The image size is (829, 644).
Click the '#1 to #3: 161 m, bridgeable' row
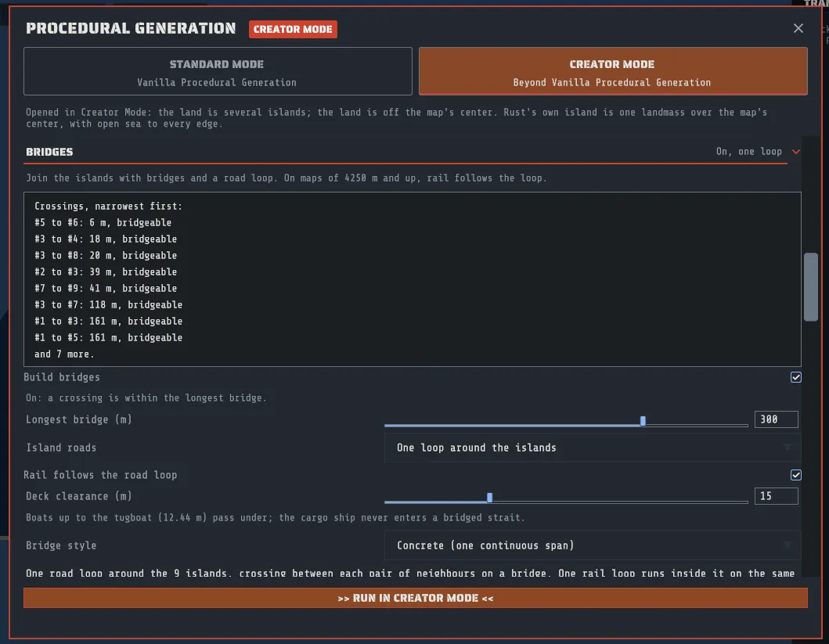108,321
